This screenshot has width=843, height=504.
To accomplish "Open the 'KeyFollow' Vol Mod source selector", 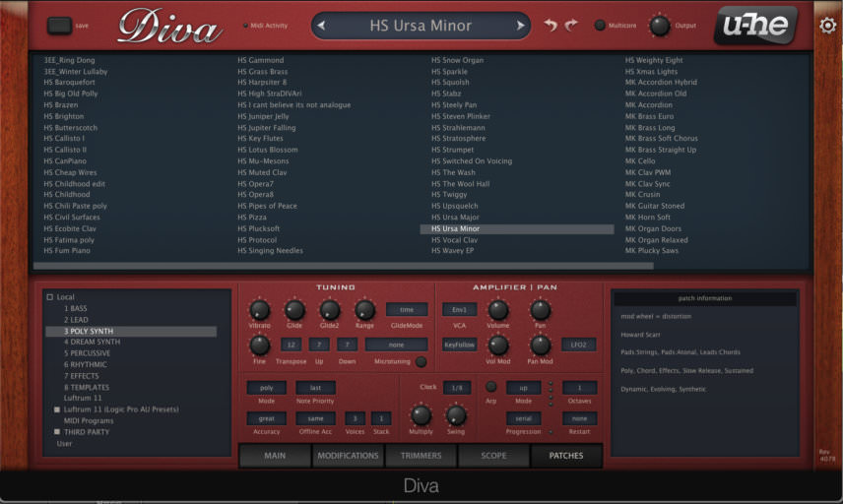I will coord(459,345).
